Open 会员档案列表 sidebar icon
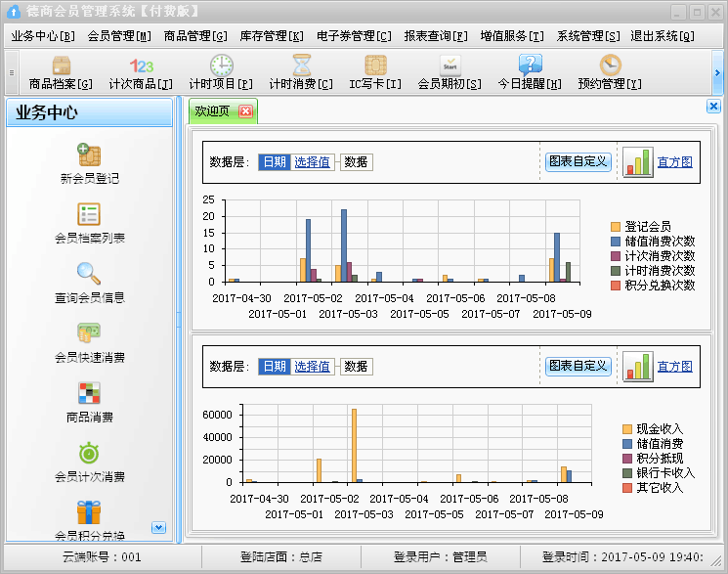 click(89, 214)
